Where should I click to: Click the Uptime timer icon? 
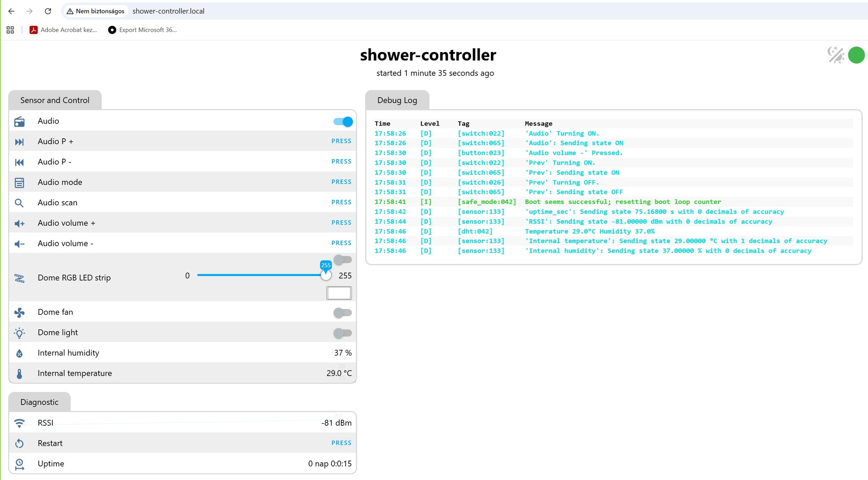tap(19, 464)
